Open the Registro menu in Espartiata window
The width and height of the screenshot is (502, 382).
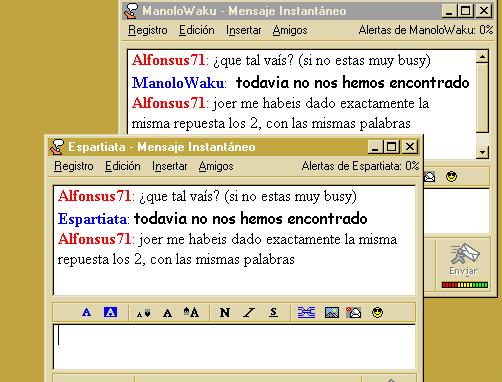(74, 166)
